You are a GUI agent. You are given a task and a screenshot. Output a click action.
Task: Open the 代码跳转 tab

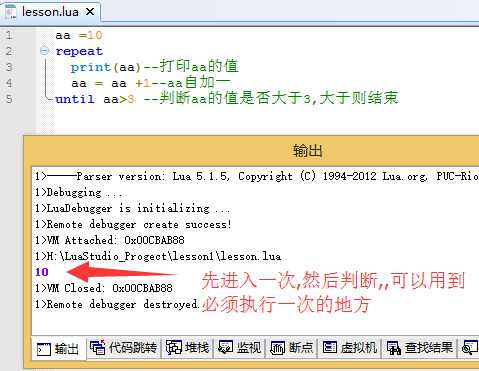[x=124, y=348]
